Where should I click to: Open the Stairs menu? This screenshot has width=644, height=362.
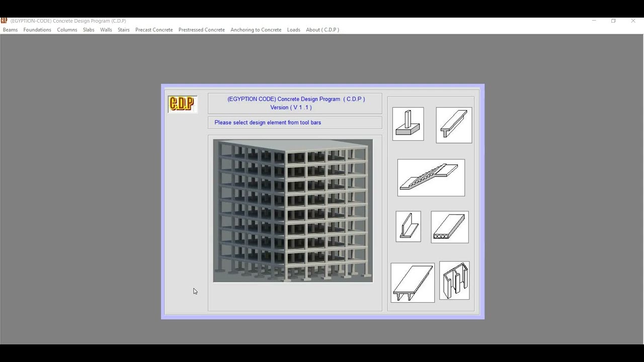click(123, 30)
